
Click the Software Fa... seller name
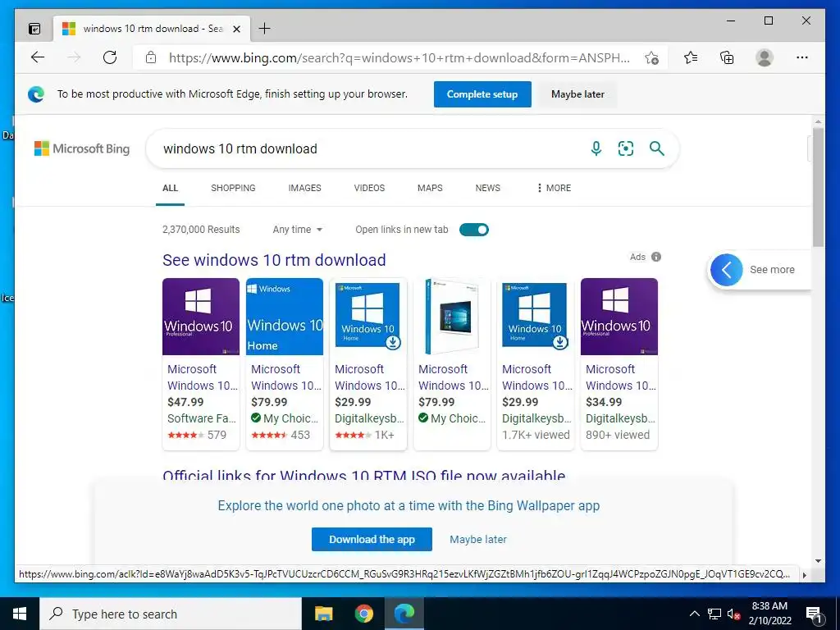tap(202, 418)
